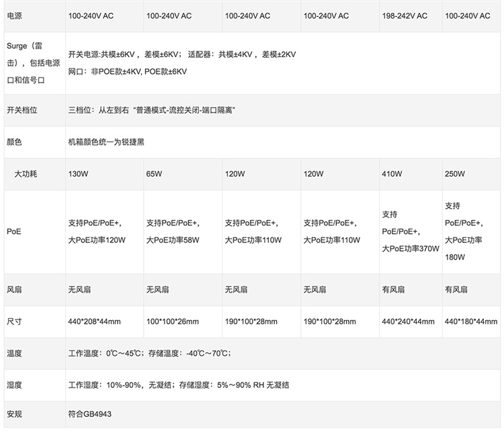Click the 250W power consumption value
504x431 pixels.
tap(455, 174)
